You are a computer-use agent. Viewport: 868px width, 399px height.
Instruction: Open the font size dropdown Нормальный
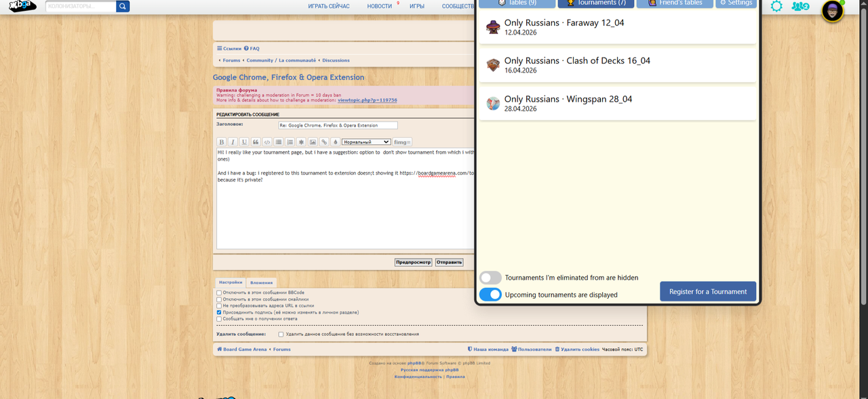(x=366, y=142)
